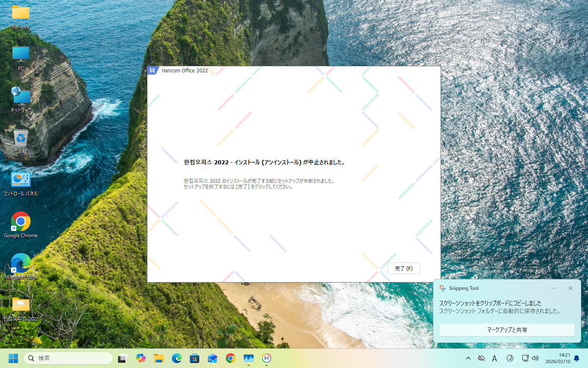The height and width of the screenshot is (368, 588).
Task: Toggle the IME input mode A indicator
Action: [494, 358]
